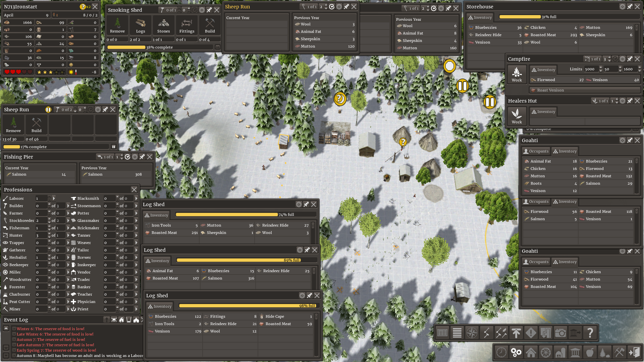Adjust Healers Hut worker count stepper

click(x=617, y=101)
